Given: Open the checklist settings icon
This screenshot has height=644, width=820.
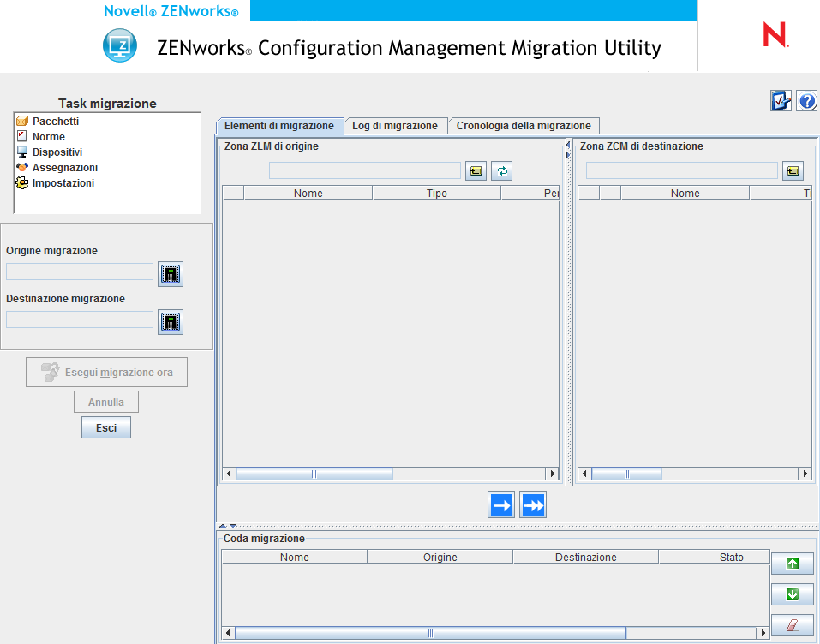Looking at the screenshot, I should click(x=781, y=102).
